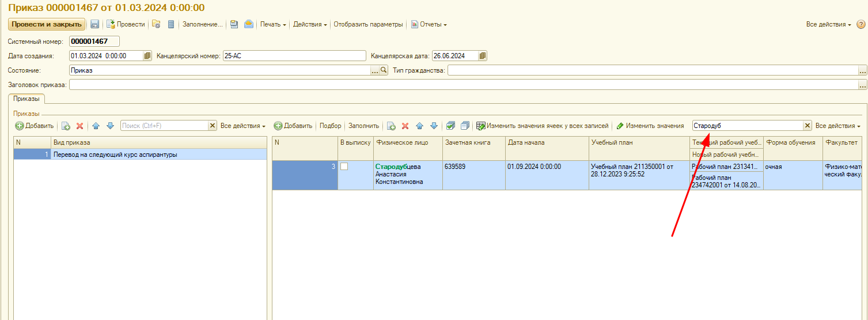868x320 pixels.
Task: Click the envelope icon in top toolbar
Action: coord(248,24)
